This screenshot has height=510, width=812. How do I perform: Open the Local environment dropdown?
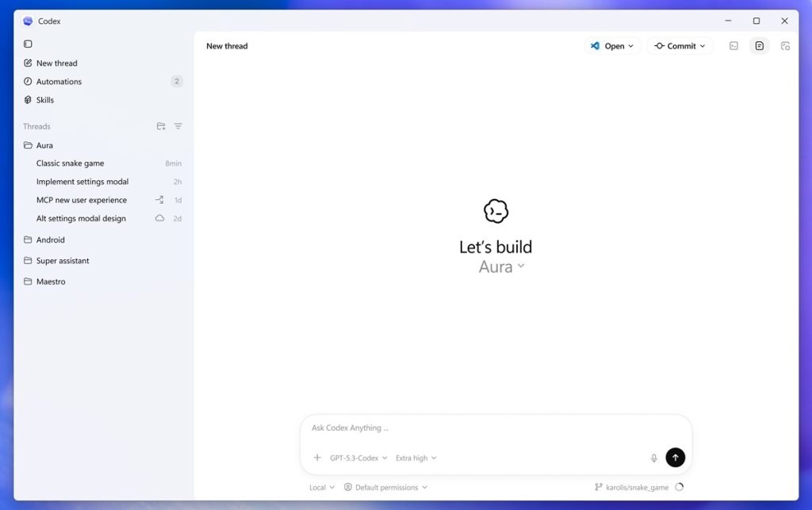[x=321, y=487]
